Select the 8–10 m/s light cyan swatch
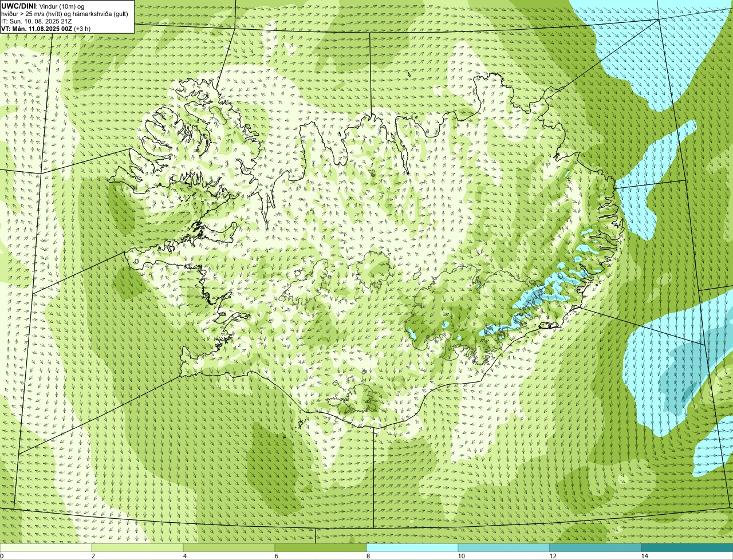The image size is (733, 560). click(x=412, y=547)
